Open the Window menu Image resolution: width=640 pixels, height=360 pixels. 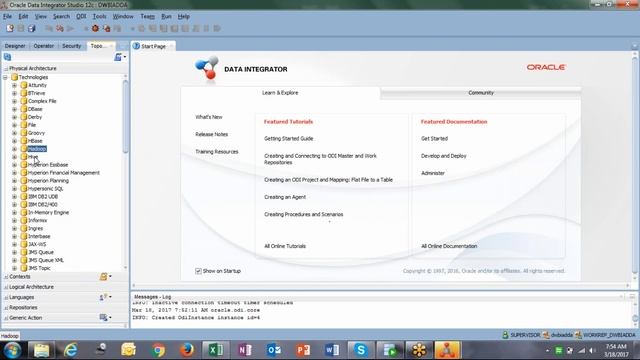coord(123,16)
